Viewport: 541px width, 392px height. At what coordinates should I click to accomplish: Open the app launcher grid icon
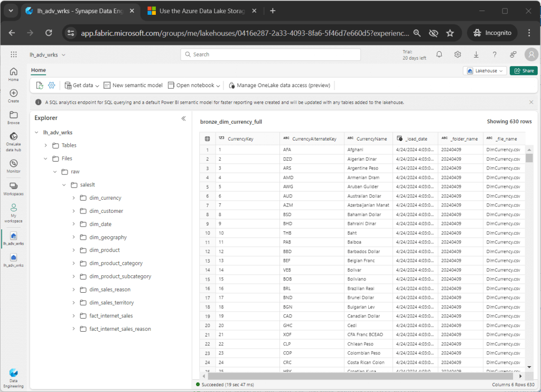[x=14, y=54]
